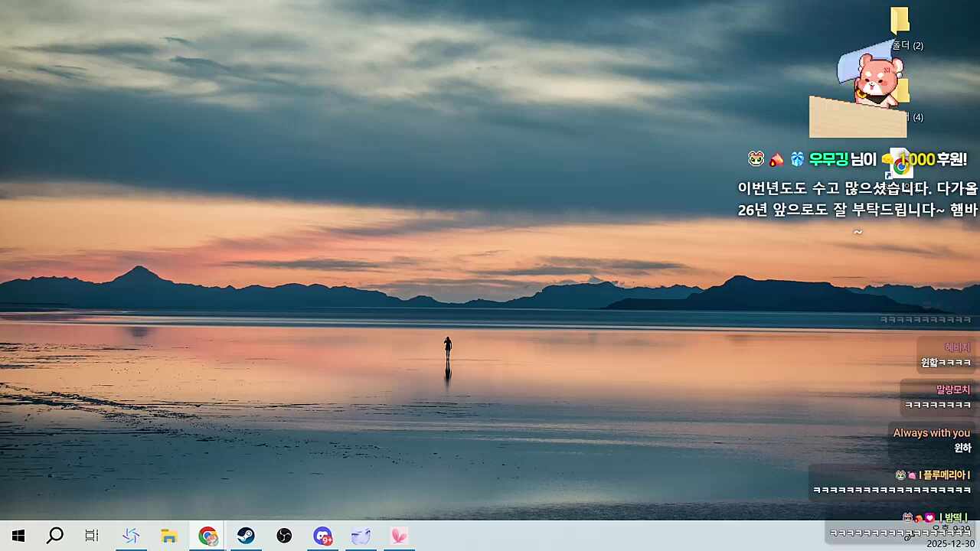Open the game launcher showing the 9+ badge

(x=322, y=536)
